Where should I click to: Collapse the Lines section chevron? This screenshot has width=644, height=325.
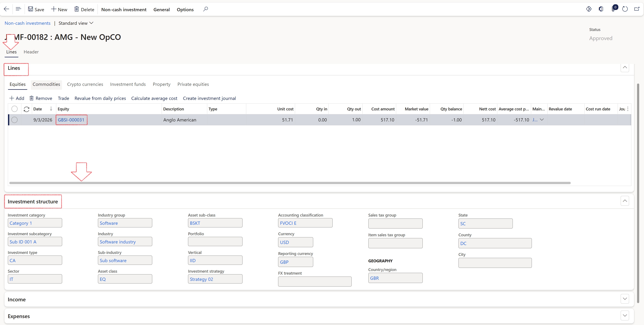(x=625, y=67)
